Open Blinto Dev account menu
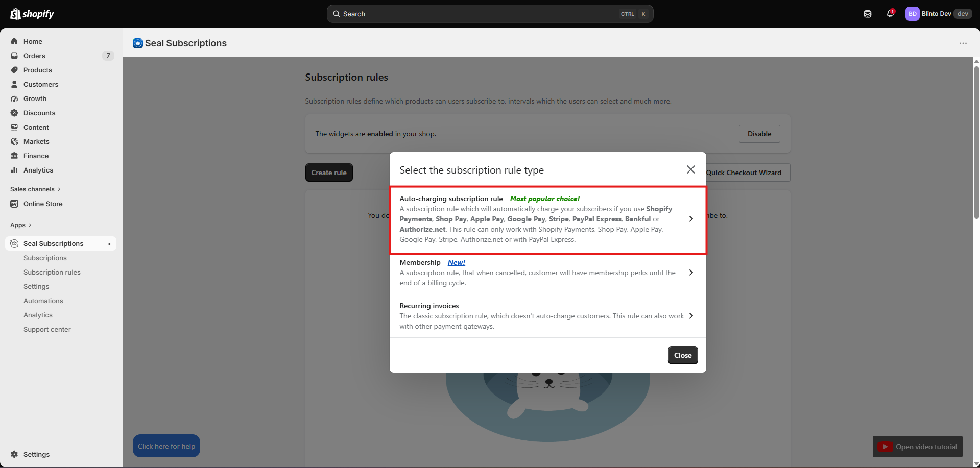The height and width of the screenshot is (468, 980). pos(938,14)
